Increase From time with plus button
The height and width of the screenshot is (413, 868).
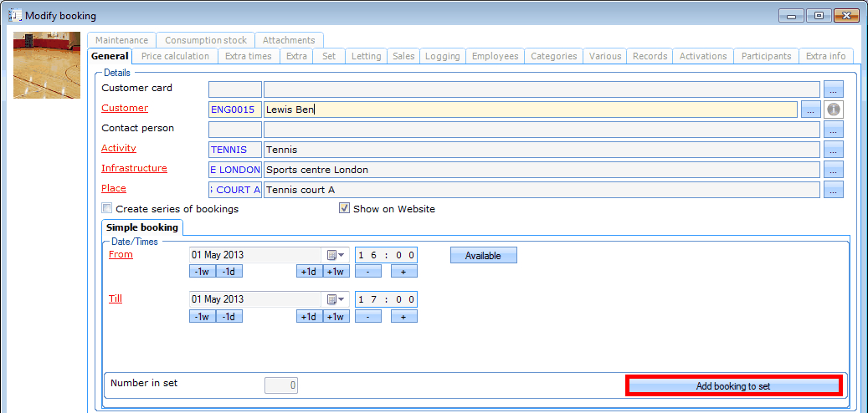[403, 271]
